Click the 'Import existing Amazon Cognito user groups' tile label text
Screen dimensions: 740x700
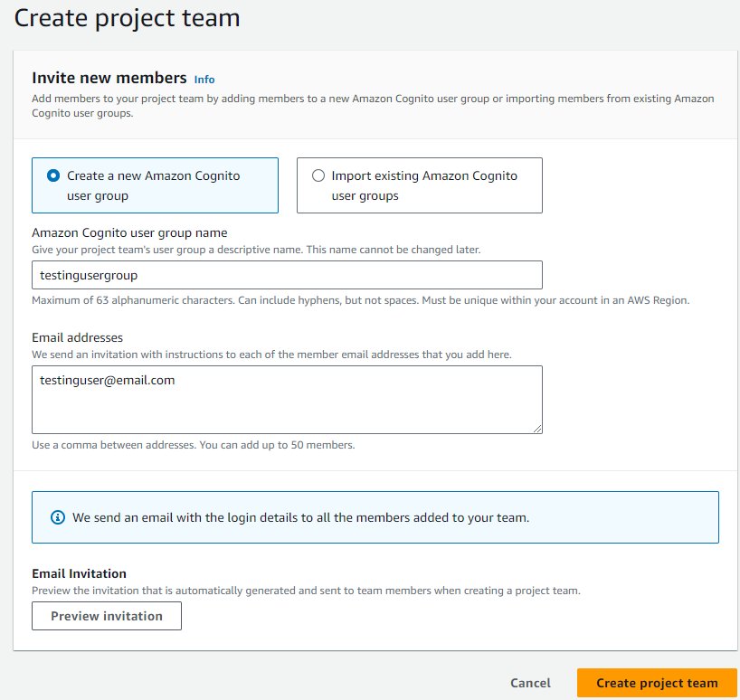tap(424, 185)
